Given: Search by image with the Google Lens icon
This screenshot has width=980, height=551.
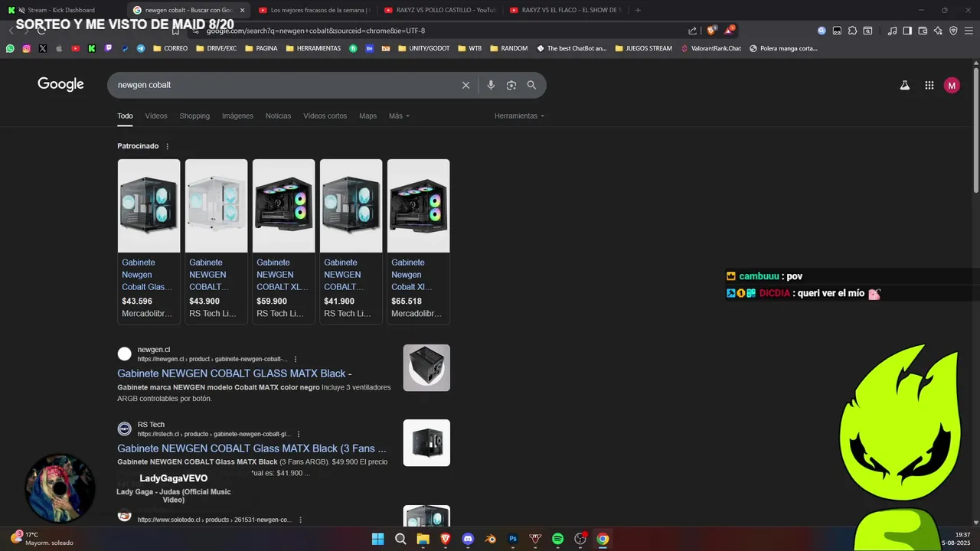Looking at the screenshot, I should pyautogui.click(x=511, y=85).
